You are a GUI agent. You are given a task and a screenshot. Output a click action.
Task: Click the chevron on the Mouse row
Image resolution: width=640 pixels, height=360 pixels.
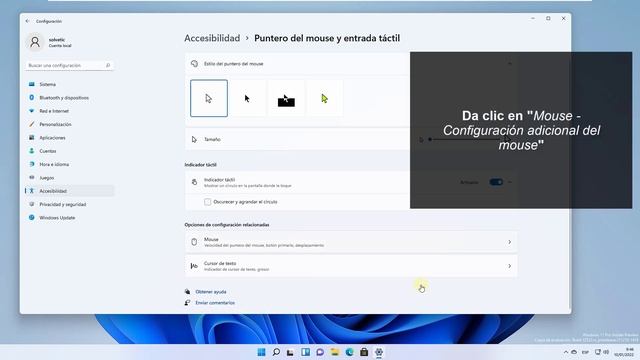point(509,242)
